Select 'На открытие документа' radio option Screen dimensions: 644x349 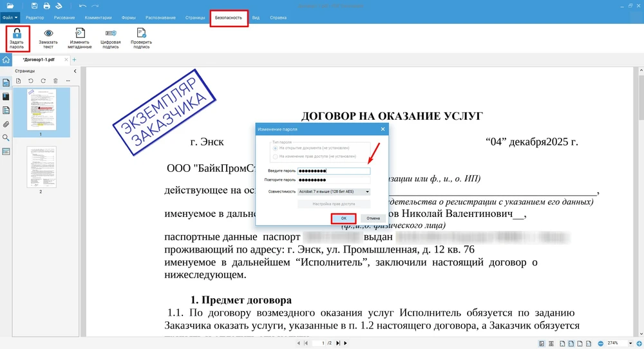276,148
